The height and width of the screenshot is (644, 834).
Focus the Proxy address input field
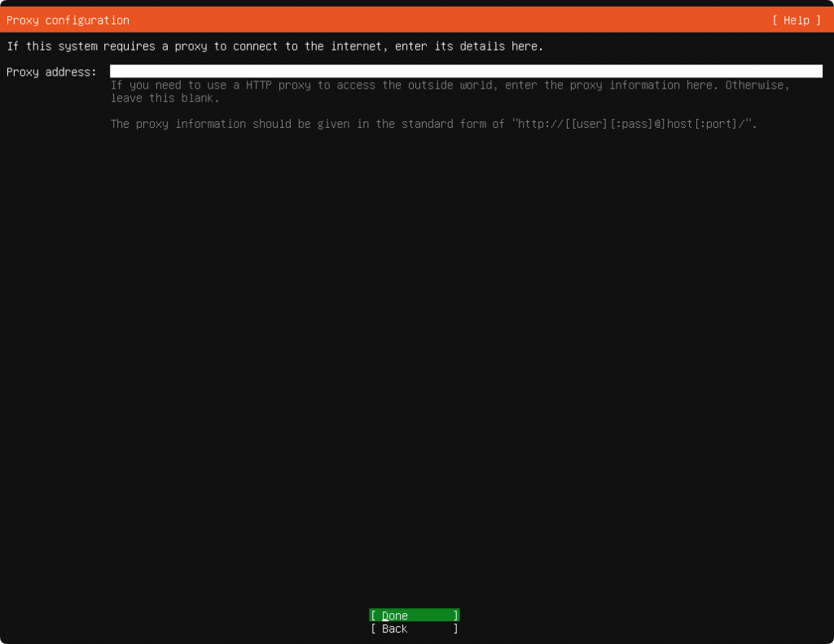point(466,72)
